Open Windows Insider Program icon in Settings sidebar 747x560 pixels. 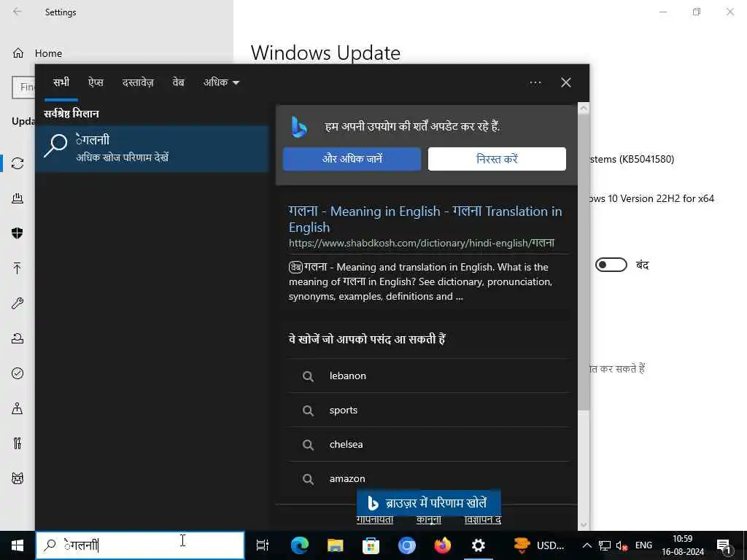pos(18,478)
